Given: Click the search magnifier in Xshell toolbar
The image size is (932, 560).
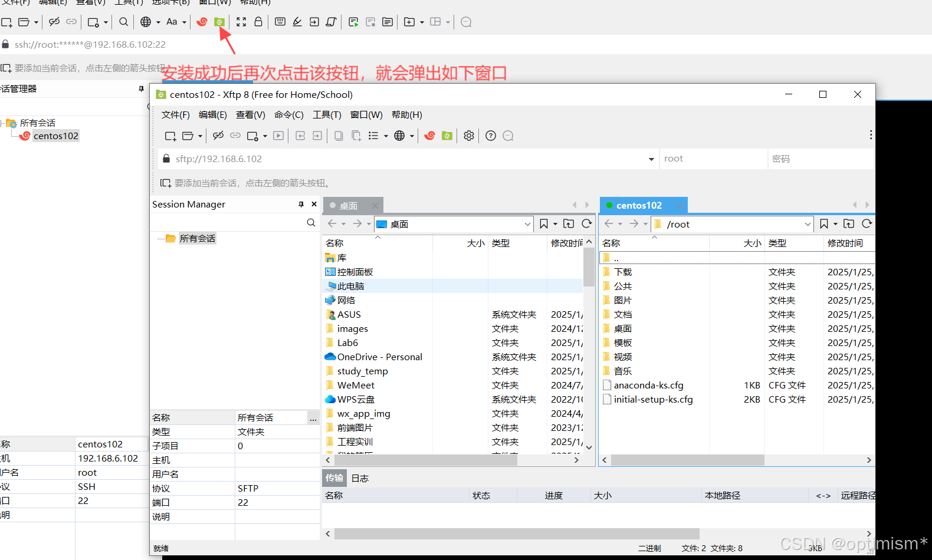Looking at the screenshot, I should (123, 22).
